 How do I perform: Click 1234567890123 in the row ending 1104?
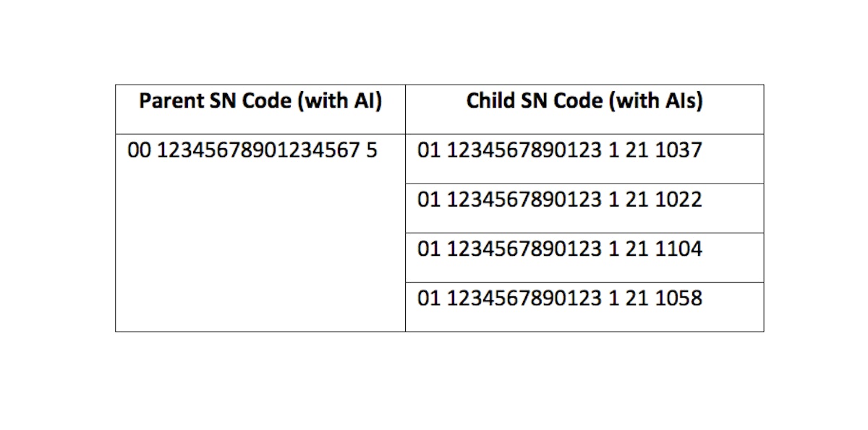click(x=524, y=249)
